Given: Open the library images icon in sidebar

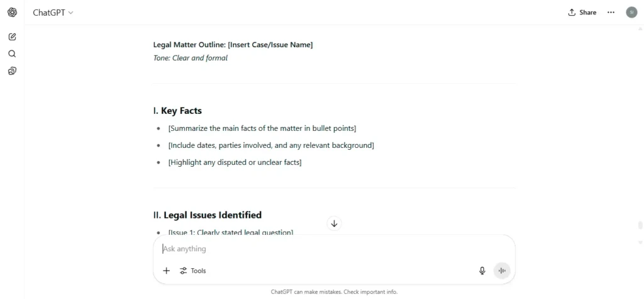Looking at the screenshot, I should tap(13, 71).
